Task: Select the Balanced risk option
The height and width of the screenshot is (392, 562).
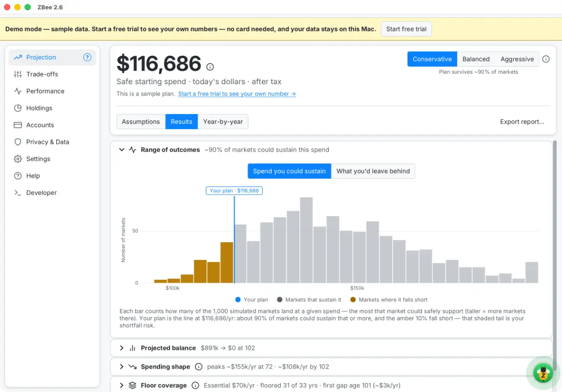Action: click(476, 59)
